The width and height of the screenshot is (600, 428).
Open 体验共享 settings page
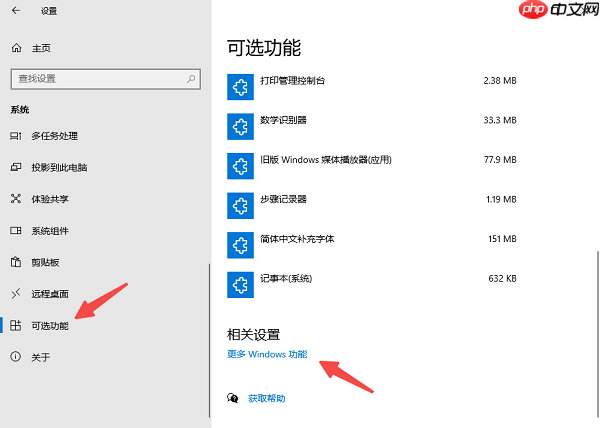50,199
